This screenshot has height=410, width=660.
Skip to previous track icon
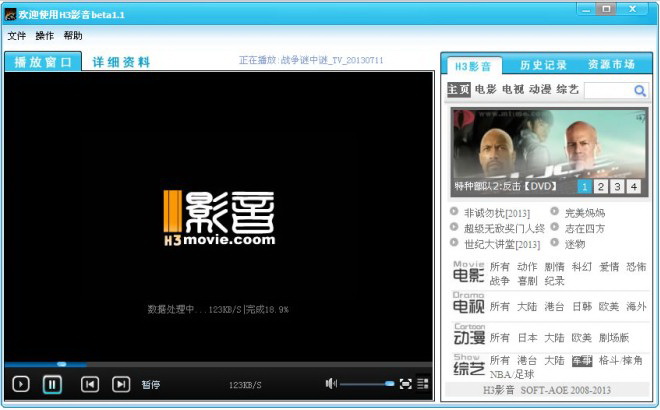(x=90, y=384)
